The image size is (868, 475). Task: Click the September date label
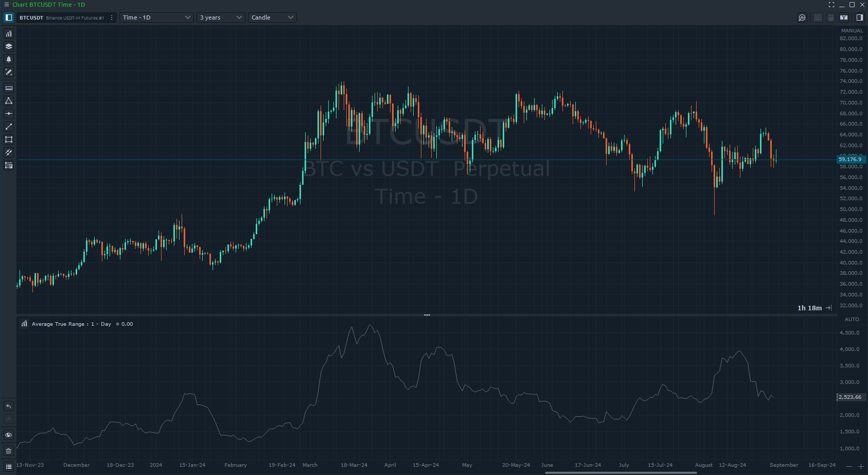784,465
